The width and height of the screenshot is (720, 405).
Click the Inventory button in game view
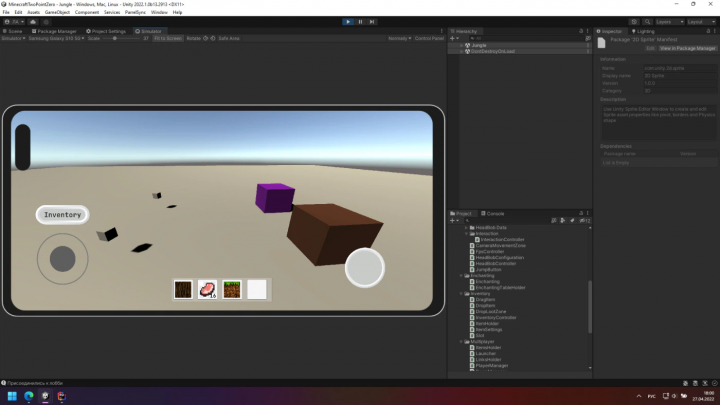[62, 215]
